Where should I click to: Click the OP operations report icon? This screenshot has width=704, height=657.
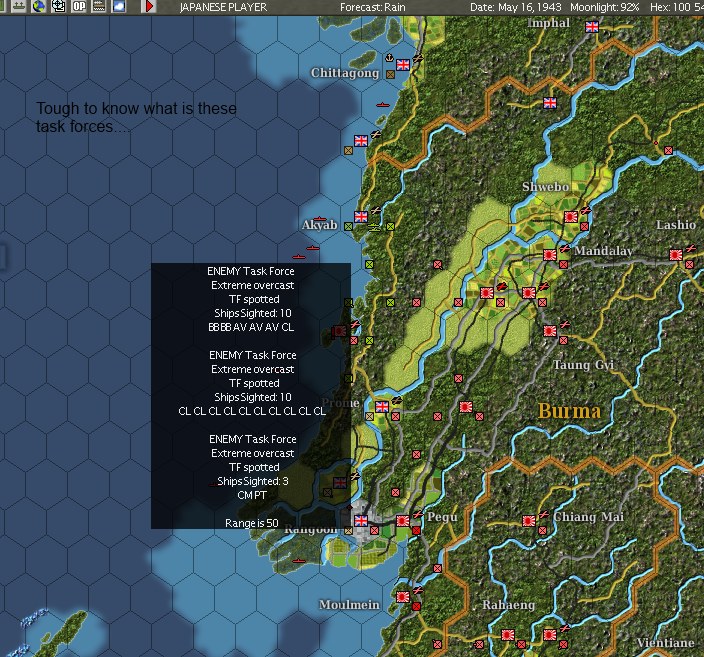(79, 6)
